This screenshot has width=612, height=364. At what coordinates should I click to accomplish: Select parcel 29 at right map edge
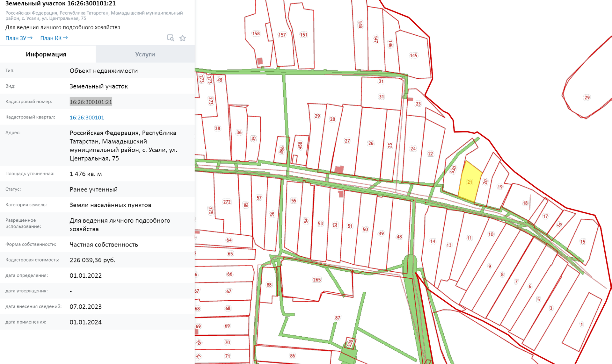[x=587, y=97]
